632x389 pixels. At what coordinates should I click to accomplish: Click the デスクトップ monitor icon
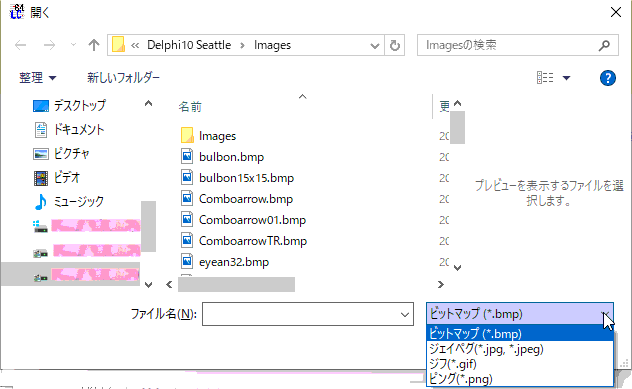tap(40, 106)
